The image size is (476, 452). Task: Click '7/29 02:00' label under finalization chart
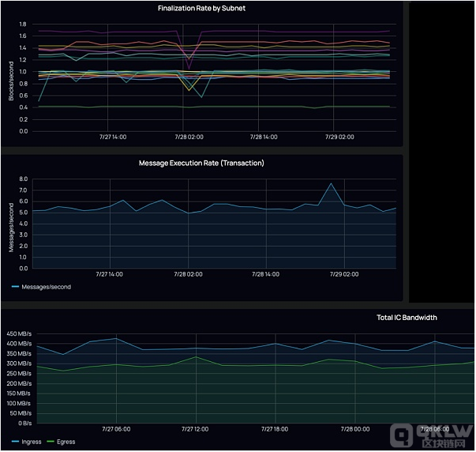click(x=339, y=137)
